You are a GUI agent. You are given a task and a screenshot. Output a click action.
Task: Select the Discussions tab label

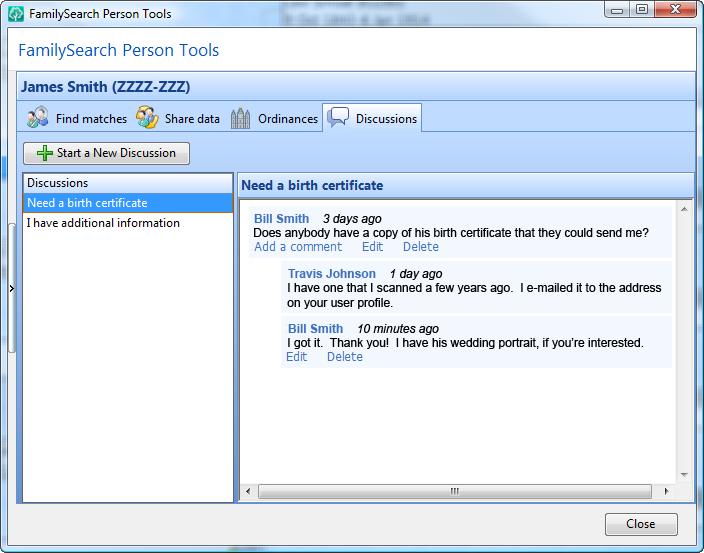point(386,119)
